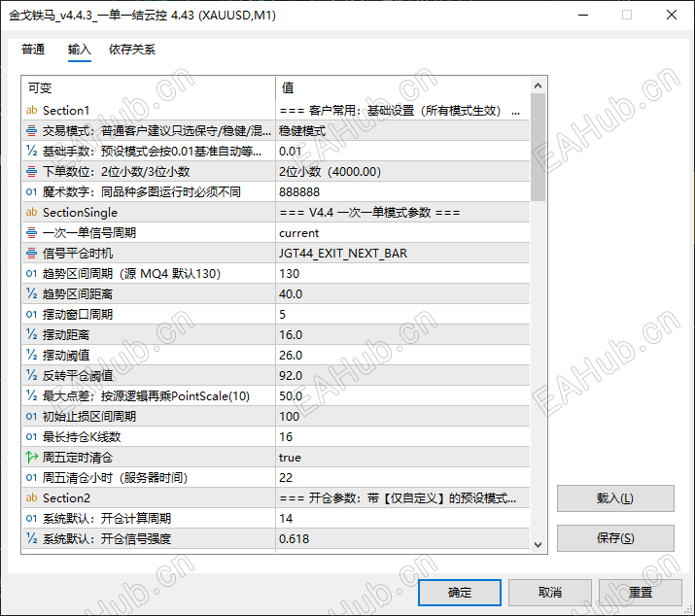The height and width of the screenshot is (616, 695).
Task: Click the green boolean icon beside 周五定时清仓
Action: pos(31,457)
